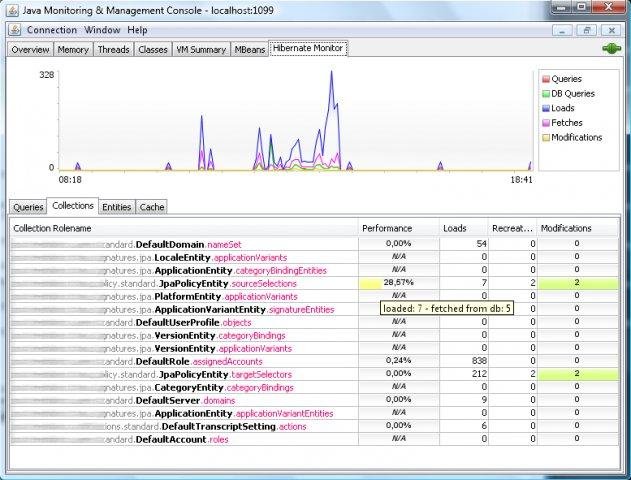This screenshot has width=631, height=480.
Task: Click the blue Loads legend swatch
Action: coord(546,108)
